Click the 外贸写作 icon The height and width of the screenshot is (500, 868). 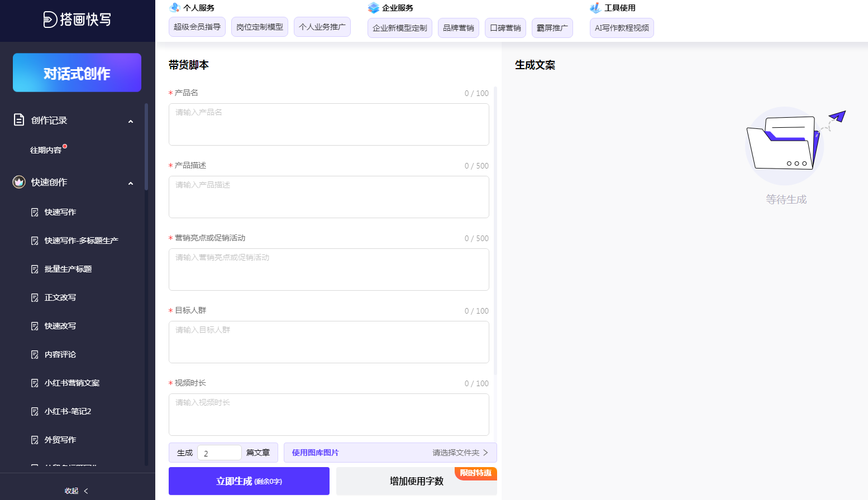tap(34, 439)
